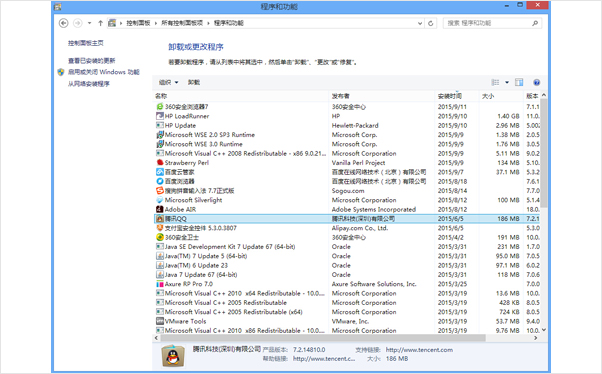
Task: Click the search 程序和功能 input field
Action: (488, 23)
